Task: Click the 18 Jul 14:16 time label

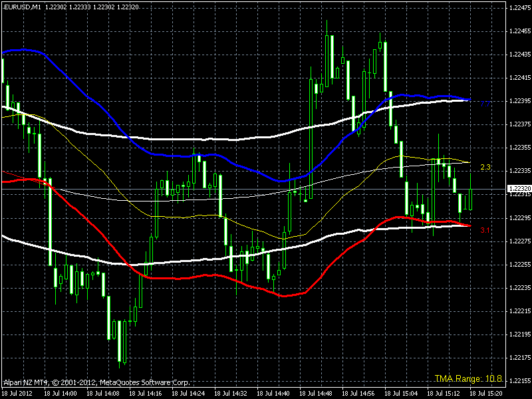Action: click(146, 394)
